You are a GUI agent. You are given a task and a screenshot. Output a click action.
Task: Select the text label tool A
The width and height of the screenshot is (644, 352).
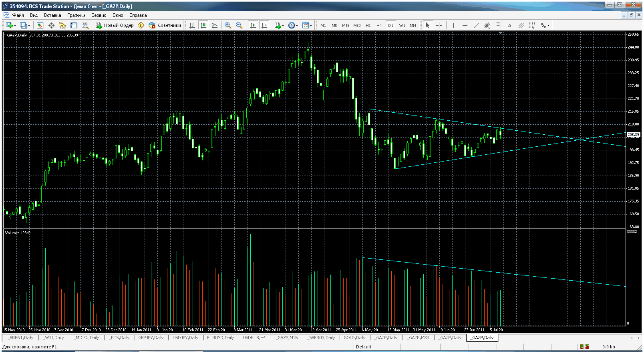click(509, 25)
